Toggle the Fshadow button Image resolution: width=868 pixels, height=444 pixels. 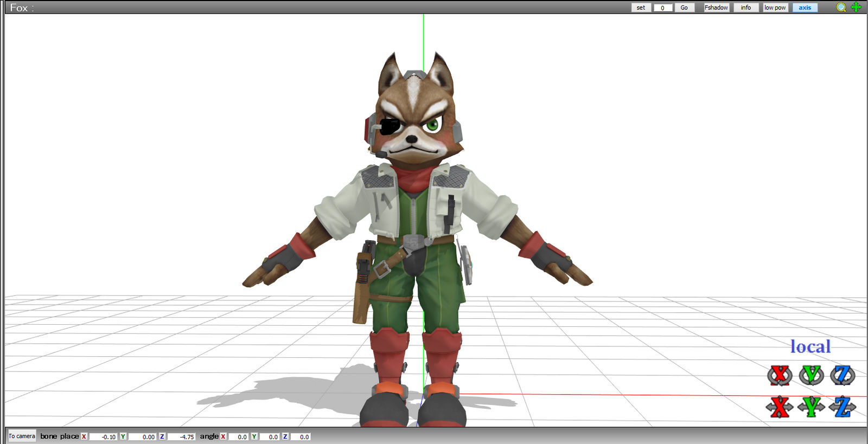point(716,8)
